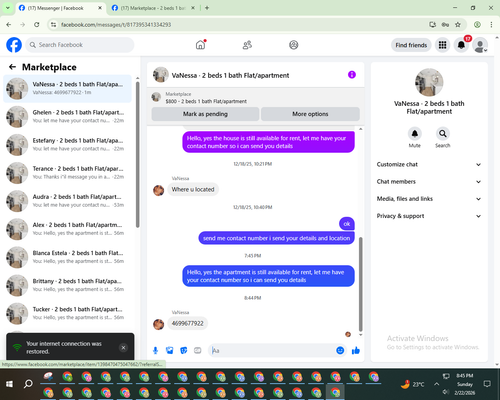Click the browser address bar URL
Viewport: 500px width, 400px height.
click(x=116, y=25)
